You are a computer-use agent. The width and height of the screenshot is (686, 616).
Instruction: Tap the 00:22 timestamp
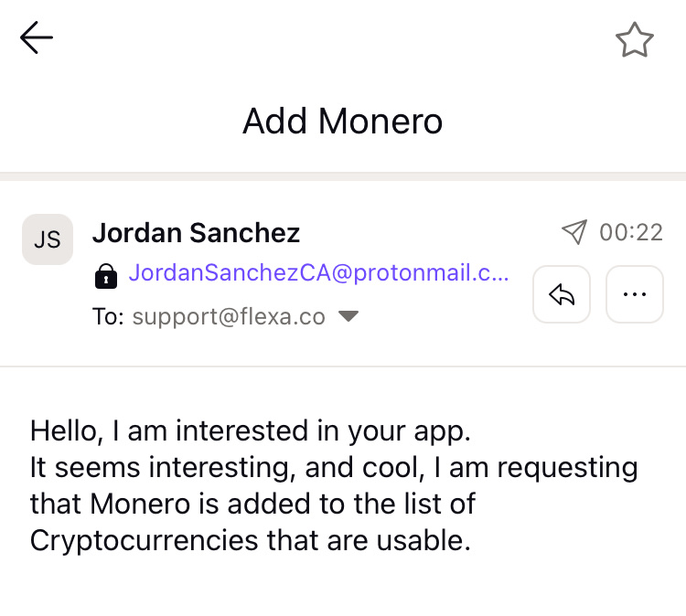click(631, 232)
